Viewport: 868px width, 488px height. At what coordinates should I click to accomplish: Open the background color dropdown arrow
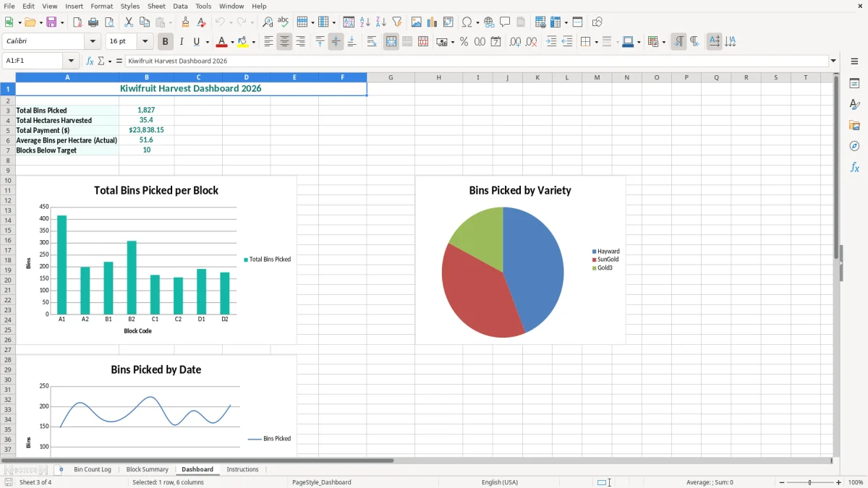(253, 42)
